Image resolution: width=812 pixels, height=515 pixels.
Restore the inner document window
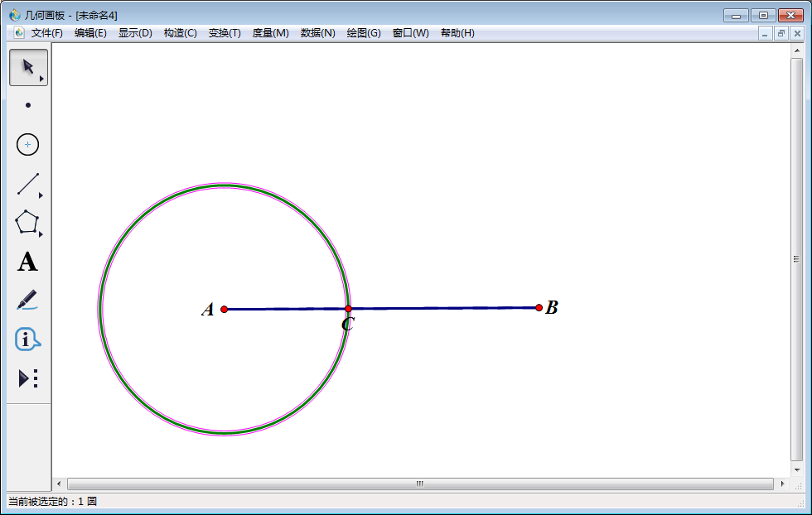(x=781, y=33)
